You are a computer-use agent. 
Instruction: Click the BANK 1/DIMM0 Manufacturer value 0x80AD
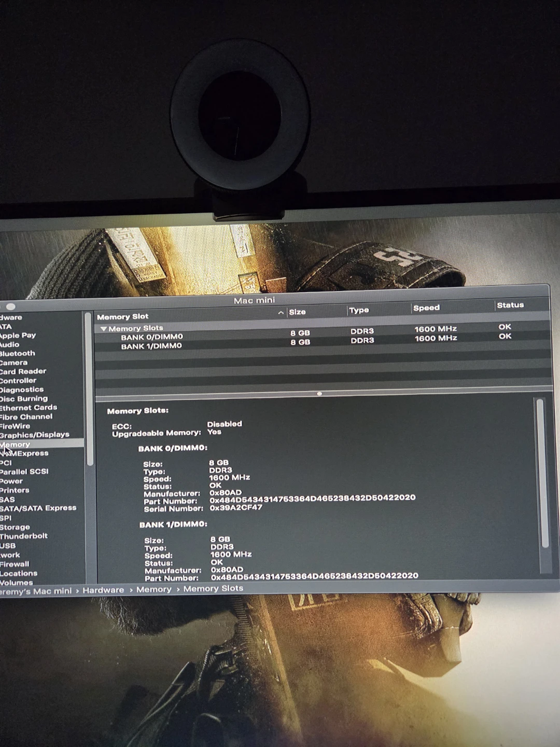pos(227,569)
